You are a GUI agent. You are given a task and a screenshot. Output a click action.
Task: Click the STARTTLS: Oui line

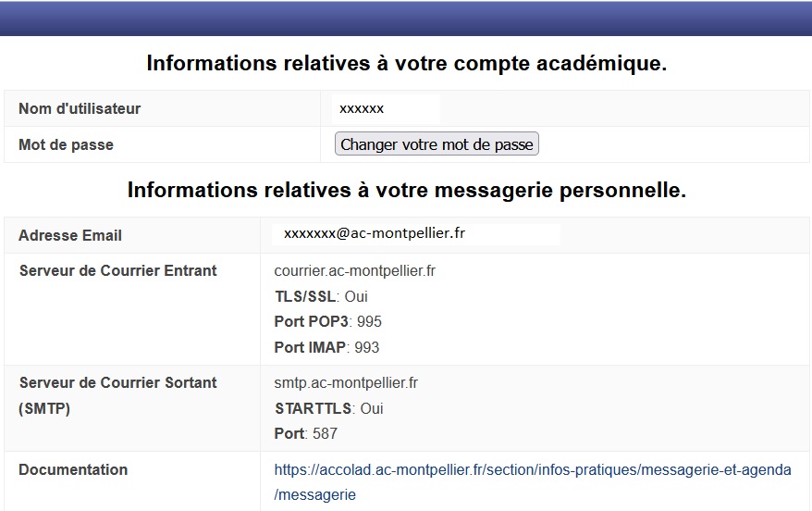(328, 408)
